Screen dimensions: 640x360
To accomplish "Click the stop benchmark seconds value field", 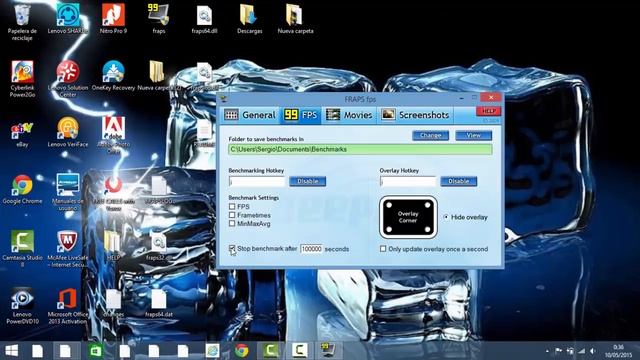I will (x=311, y=249).
